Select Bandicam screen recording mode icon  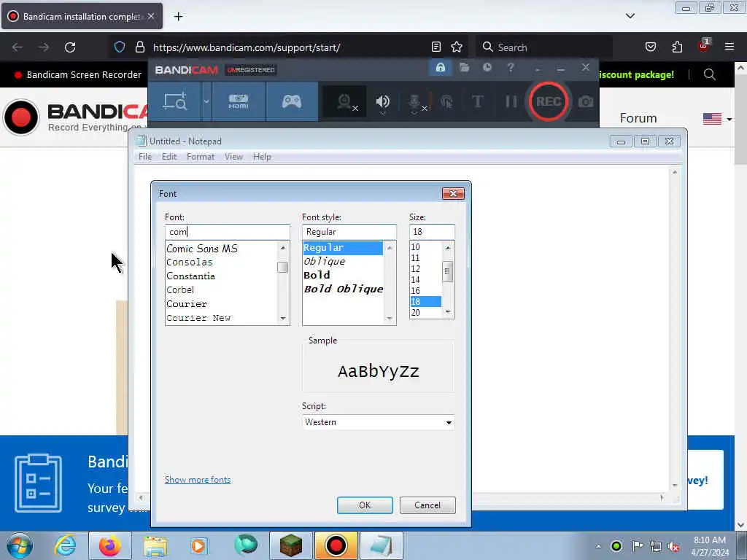[x=175, y=101]
